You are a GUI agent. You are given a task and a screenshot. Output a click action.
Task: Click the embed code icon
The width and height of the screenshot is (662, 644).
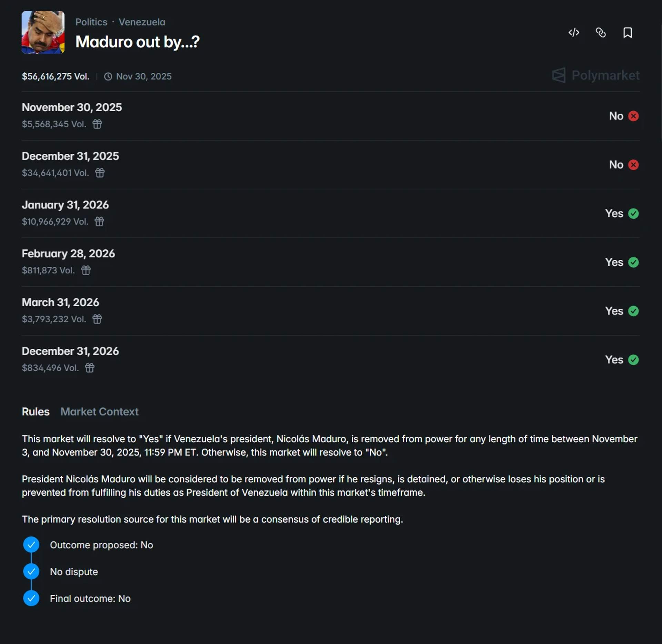click(x=574, y=33)
